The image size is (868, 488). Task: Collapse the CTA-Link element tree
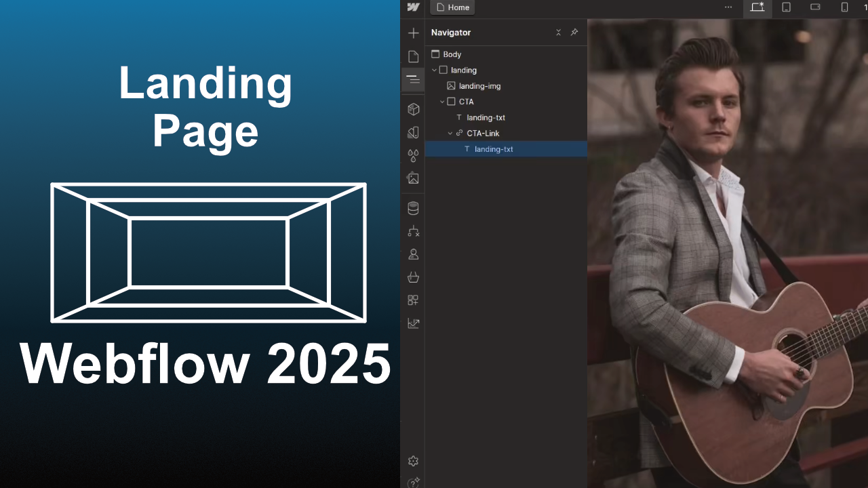click(450, 134)
